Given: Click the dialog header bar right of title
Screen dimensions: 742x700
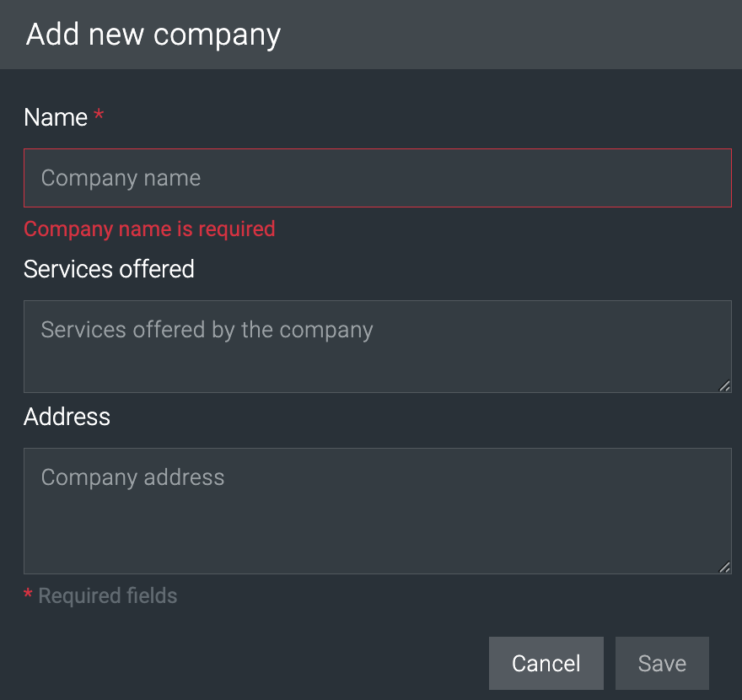Looking at the screenshot, I should (x=506, y=35).
